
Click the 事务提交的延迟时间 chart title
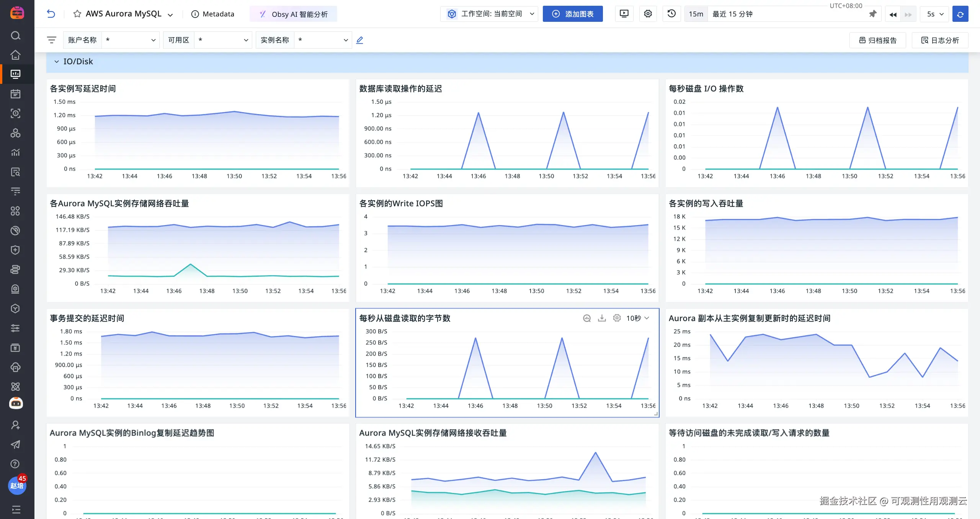(87, 318)
